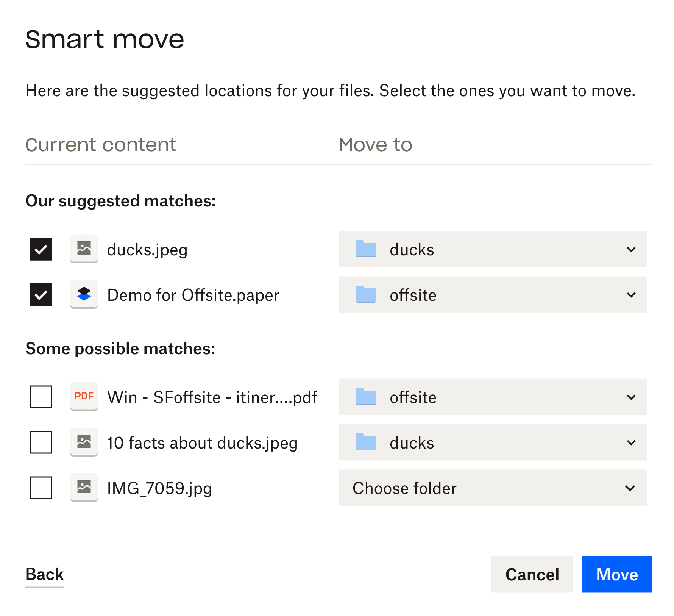Open the destination dropdown for ducks.jpeg
The width and height of the screenshot is (674, 616).
click(631, 249)
